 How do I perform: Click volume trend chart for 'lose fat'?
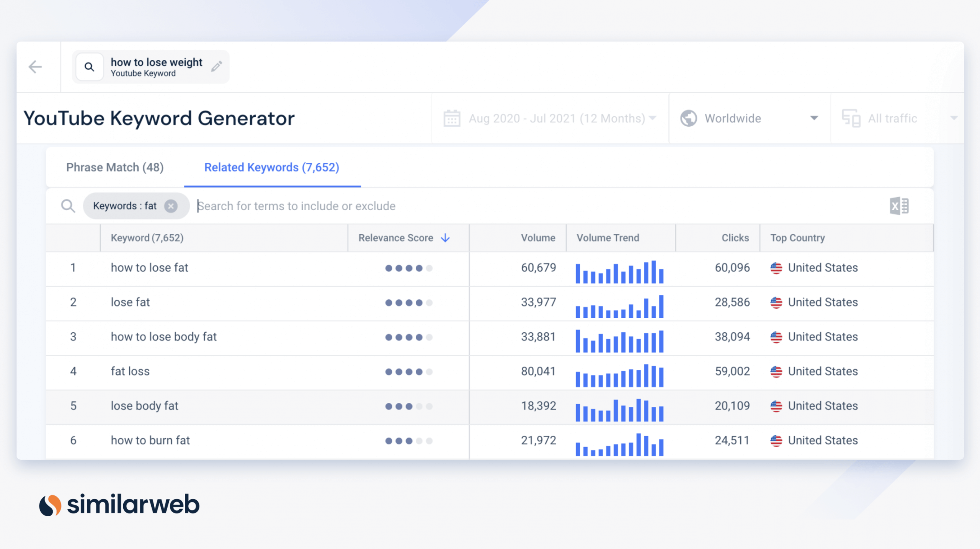pos(619,306)
